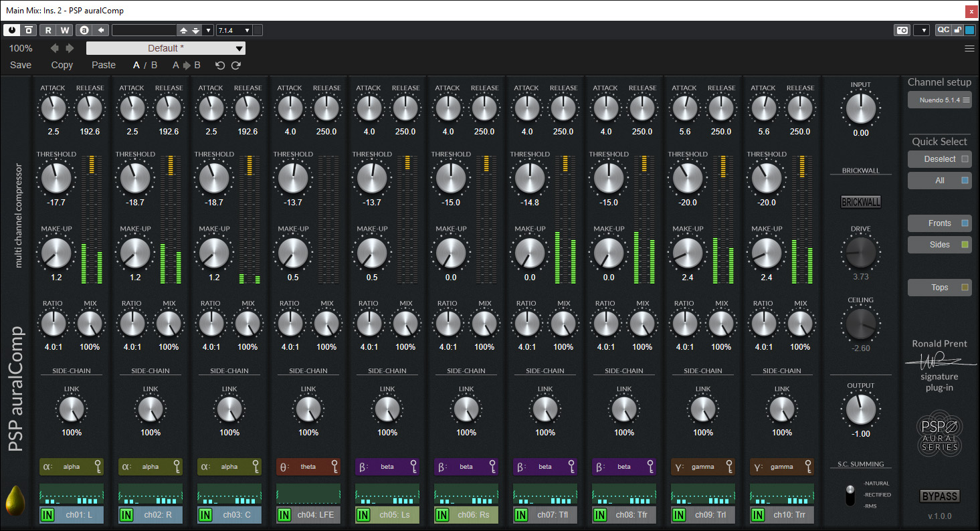Toggle the IN button for ch01: L

pyautogui.click(x=47, y=515)
